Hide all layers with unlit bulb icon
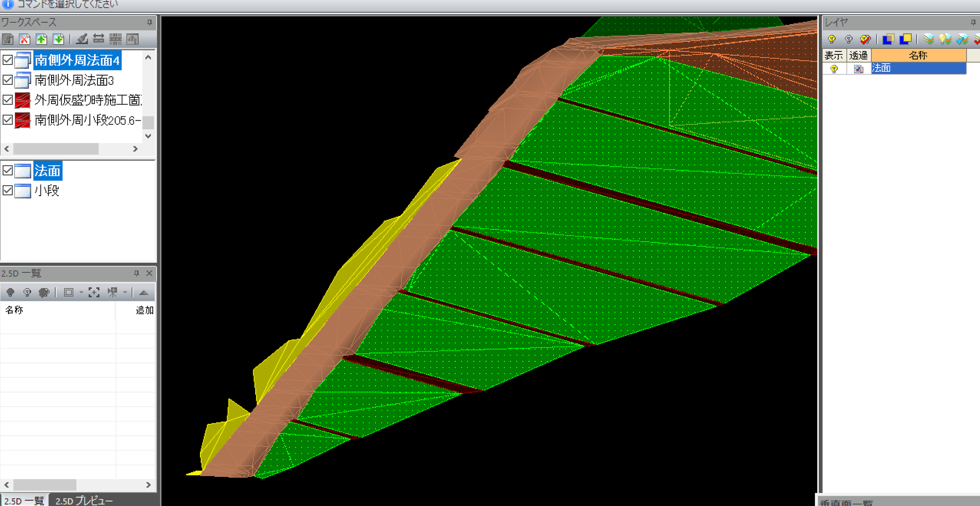Viewport: 980px width, 506px height. pyautogui.click(x=849, y=39)
